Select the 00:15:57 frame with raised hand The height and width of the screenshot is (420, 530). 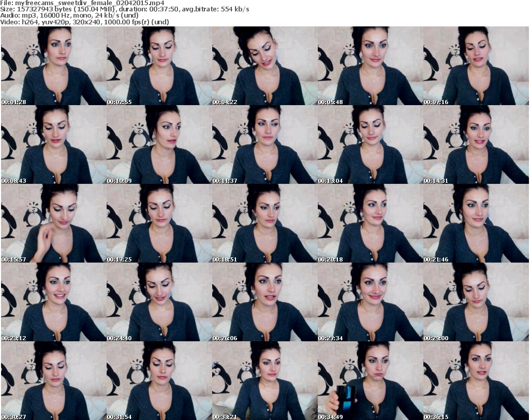(54, 224)
